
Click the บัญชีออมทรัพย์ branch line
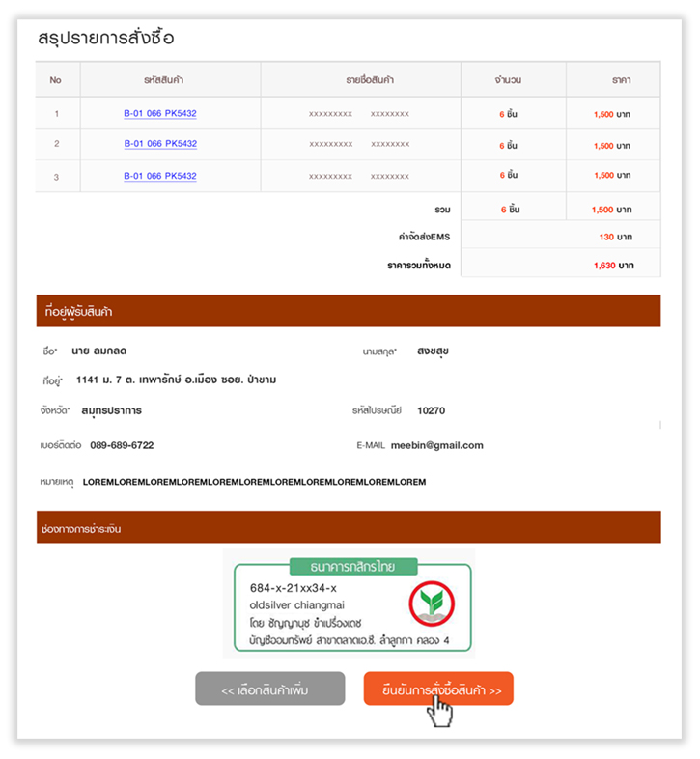349,640
